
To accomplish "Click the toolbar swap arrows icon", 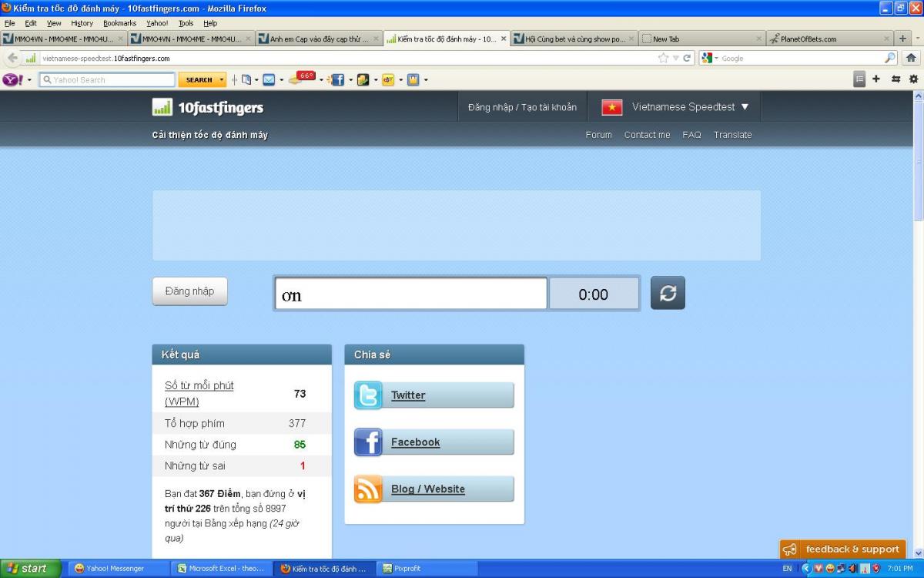I will click(896, 79).
